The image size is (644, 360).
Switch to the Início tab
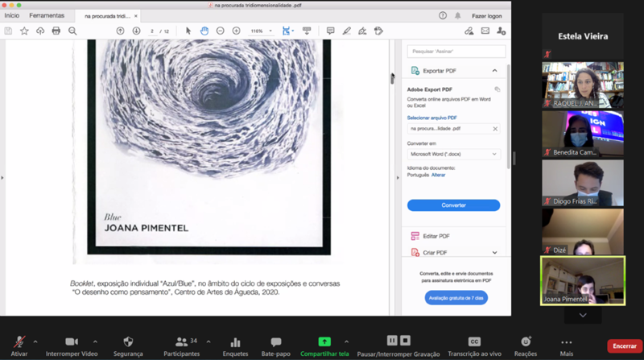point(11,15)
